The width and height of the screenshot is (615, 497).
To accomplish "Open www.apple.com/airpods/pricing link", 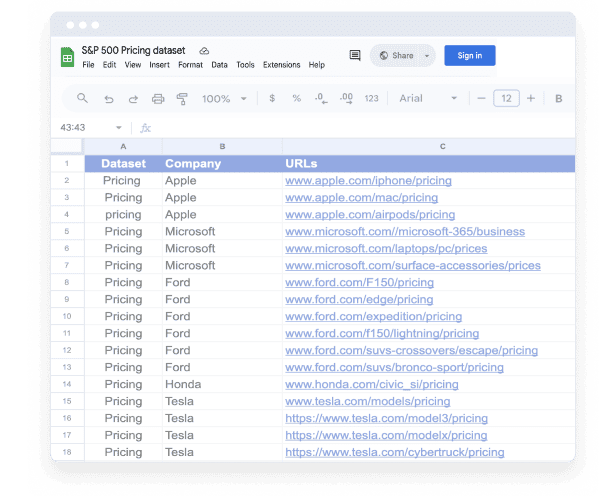I will pyautogui.click(x=370, y=215).
